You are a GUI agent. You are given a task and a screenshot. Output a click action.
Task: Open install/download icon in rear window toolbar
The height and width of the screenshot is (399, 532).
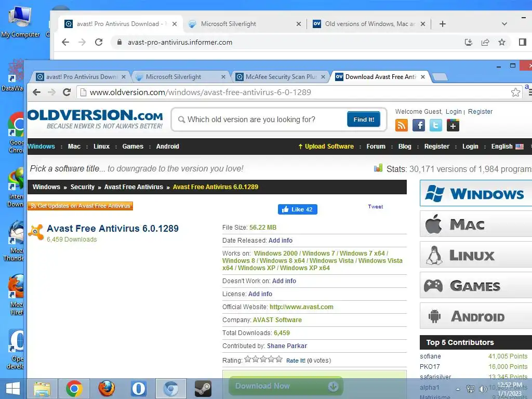[469, 42]
